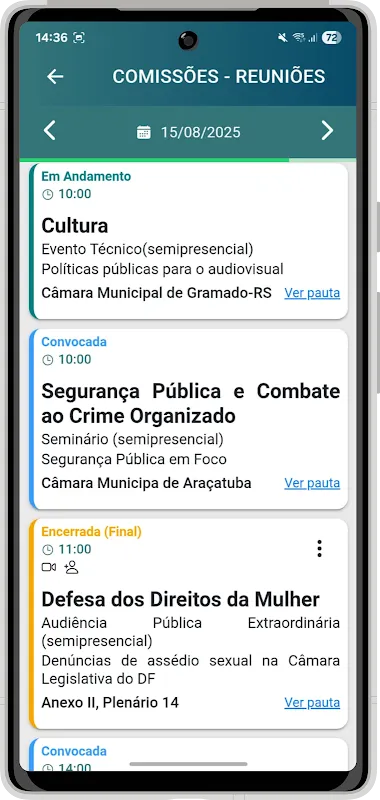The width and height of the screenshot is (380, 800).
Task: Open Ver pauta link for Cultura
Action: (x=312, y=293)
